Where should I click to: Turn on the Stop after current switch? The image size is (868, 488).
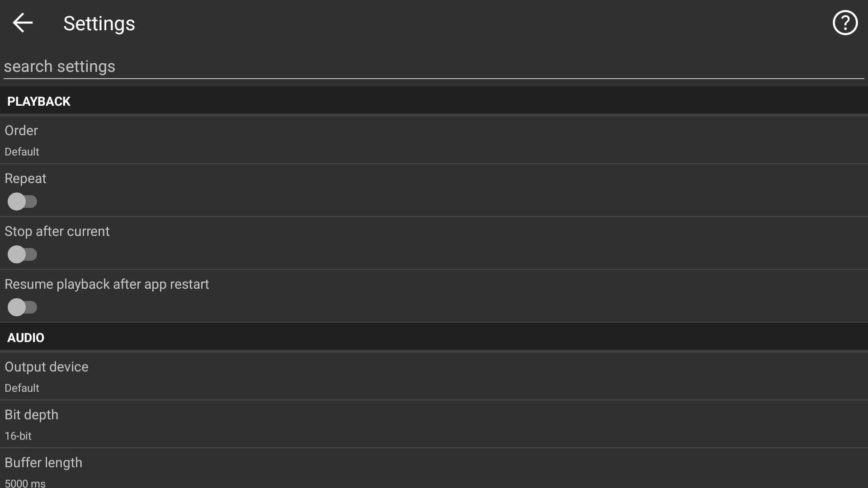coord(22,254)
